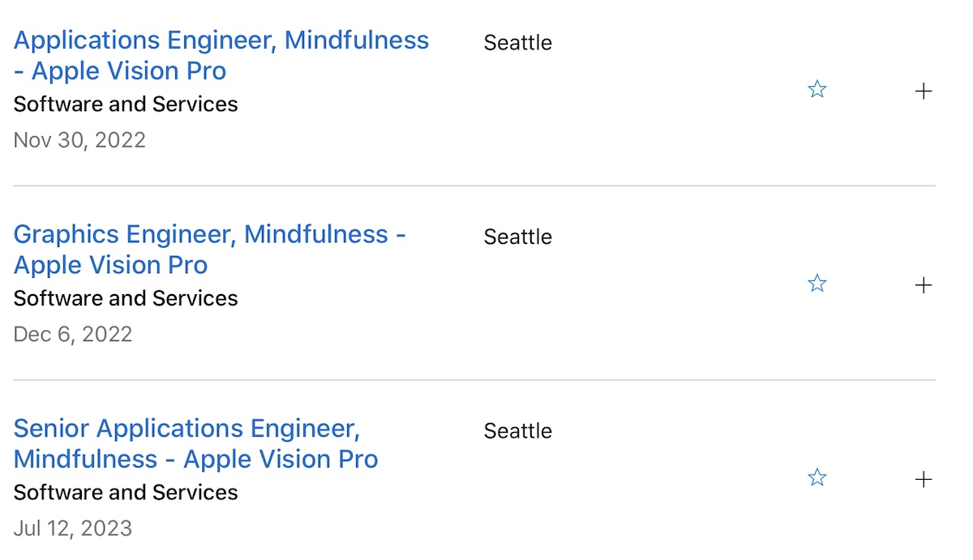Expand Graphics Engineer job details via plus
973x560 pixels.
(923, 285)
